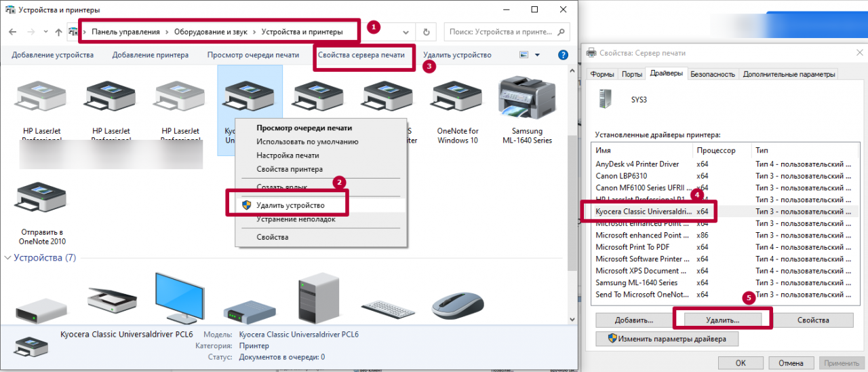
Task: Choose 'Настройка печати' in context menu
Action: pos(288,155)
